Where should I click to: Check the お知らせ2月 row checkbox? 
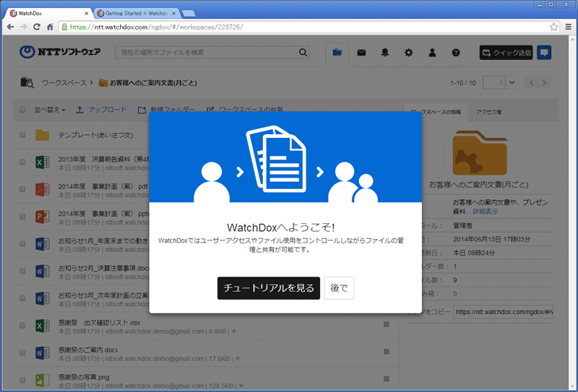[x=22, y=271]
